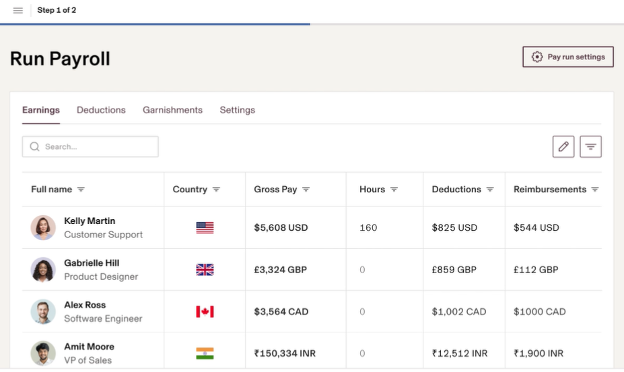624x372 pixels.
Task: Click Gabrielle Hill's hours value 0
Action: (x=362, y=270)
